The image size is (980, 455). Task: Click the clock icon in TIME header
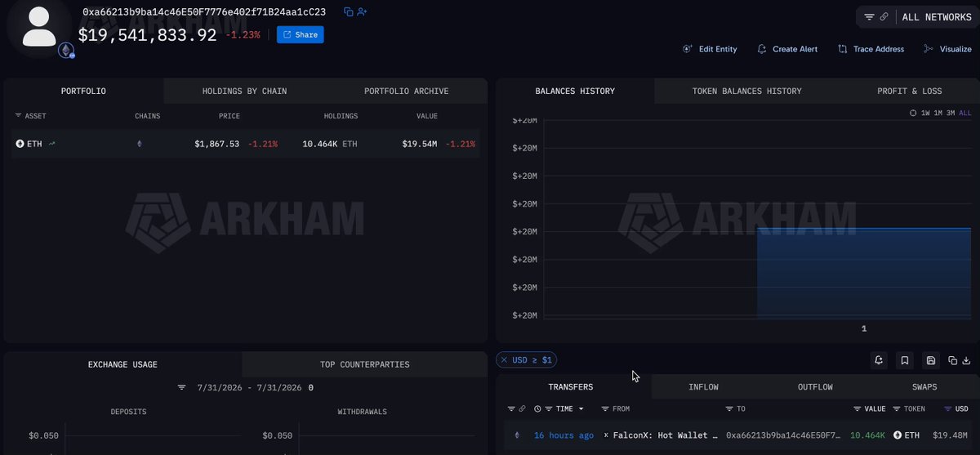point(537,408)
